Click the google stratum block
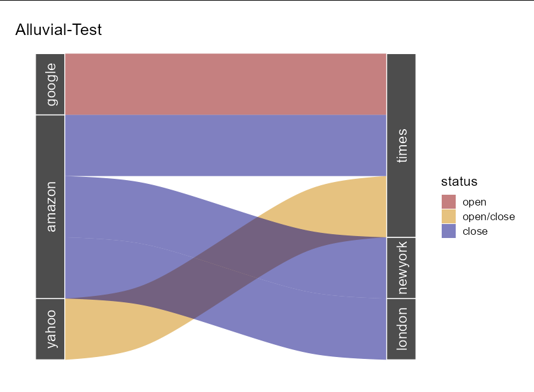 [50, 84]
